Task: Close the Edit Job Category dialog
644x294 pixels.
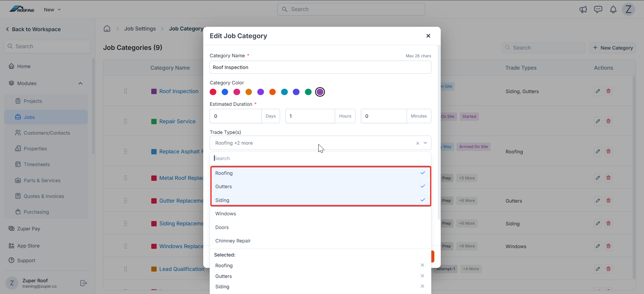Action: point(428,36)
